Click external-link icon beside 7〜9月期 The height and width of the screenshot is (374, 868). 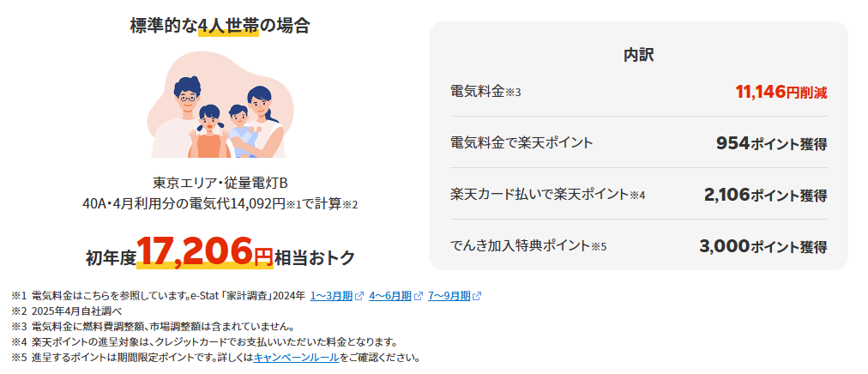click(x=477, y=296)
